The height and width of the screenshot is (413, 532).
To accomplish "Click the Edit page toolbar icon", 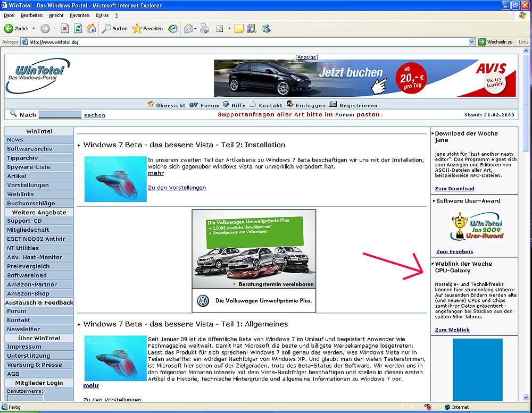I will tap(220, 29).
